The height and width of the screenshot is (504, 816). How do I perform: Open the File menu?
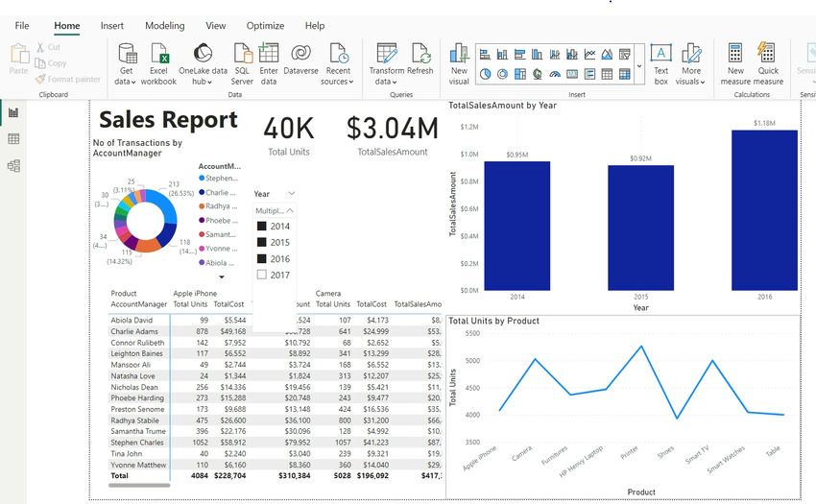(22, 26)
